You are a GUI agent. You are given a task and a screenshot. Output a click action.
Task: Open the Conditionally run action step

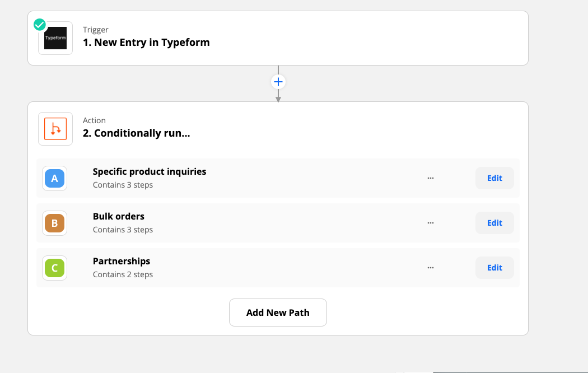pos(137,133)
